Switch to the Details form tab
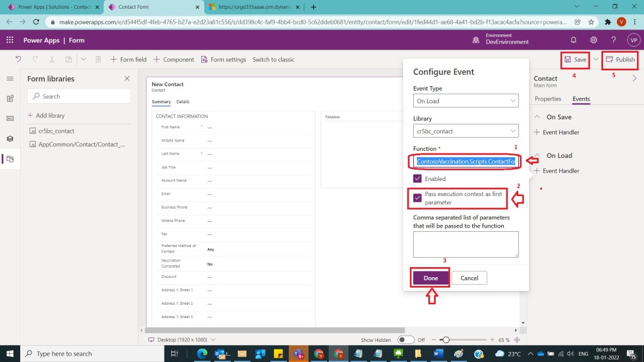Image resolution: width=644 pixels, height=362 pixels. coord(182,102)
